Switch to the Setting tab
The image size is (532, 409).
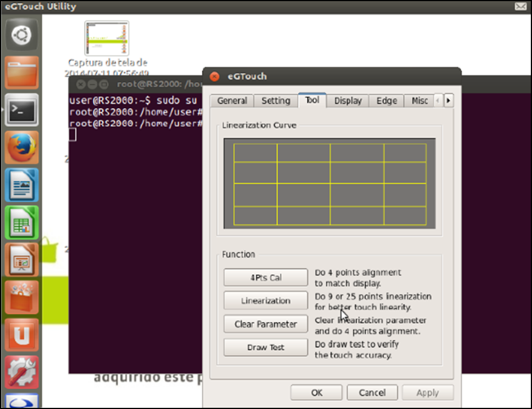pos(276,101)
